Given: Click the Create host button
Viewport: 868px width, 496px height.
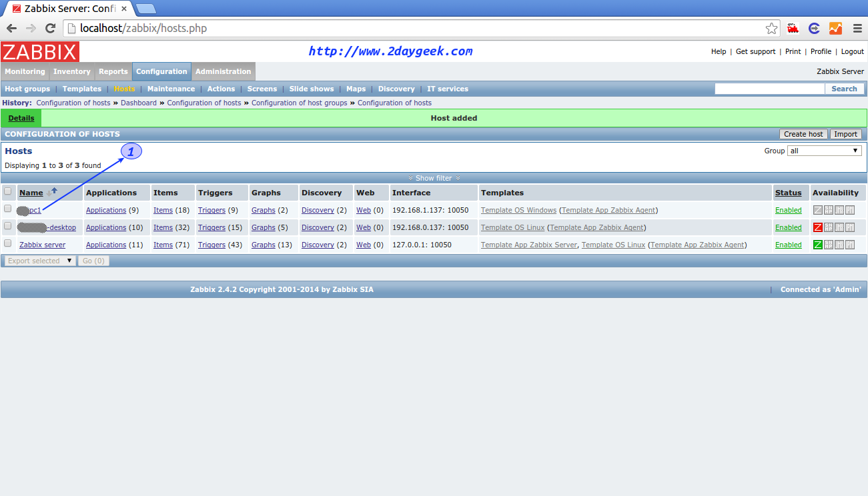Looking at the screenshot, I should click(803, 134).
